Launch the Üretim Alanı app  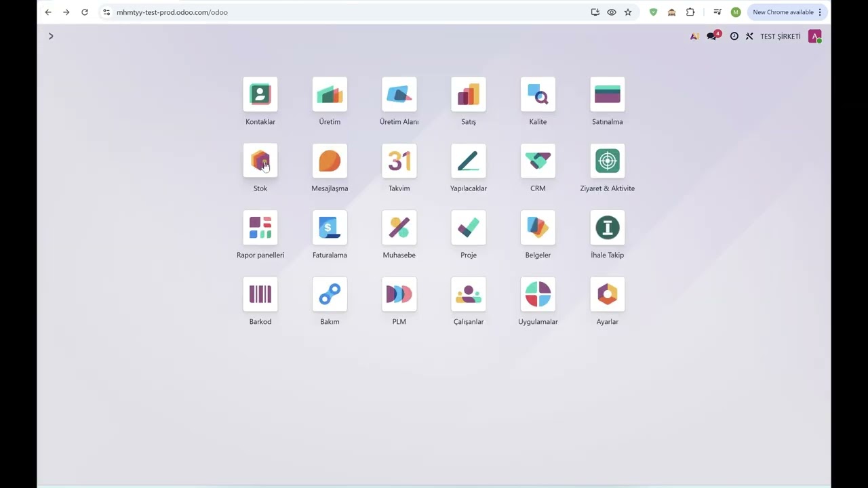pyautogui.click(x=399, y=94)
